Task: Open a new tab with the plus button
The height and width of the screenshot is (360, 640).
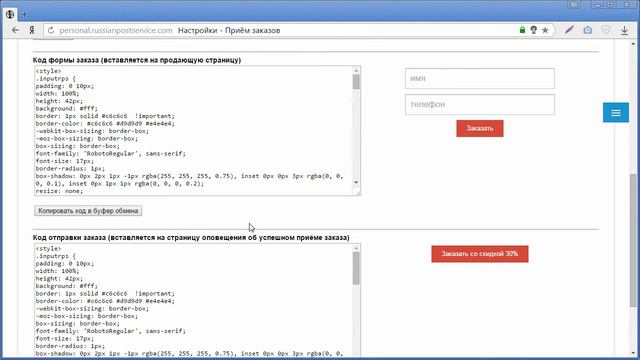Action: pos(24,14)
